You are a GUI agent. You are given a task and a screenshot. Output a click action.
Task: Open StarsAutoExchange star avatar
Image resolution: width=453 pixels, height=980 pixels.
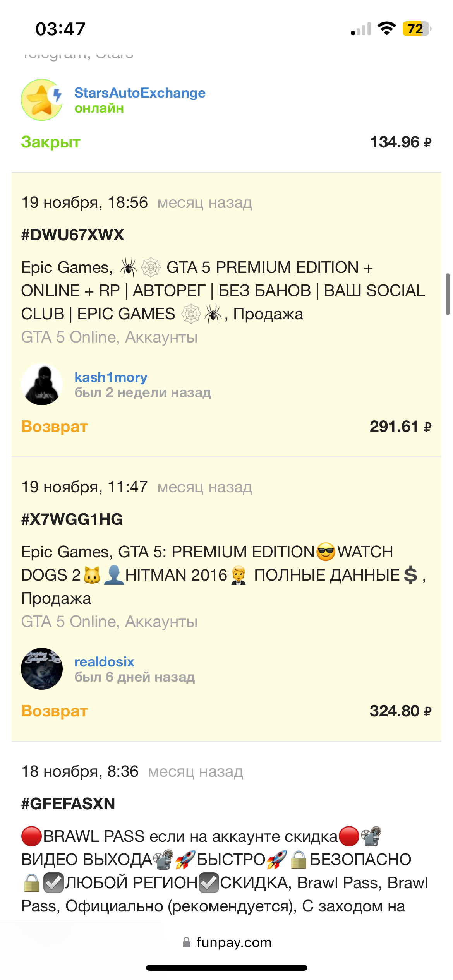point(42,100)
